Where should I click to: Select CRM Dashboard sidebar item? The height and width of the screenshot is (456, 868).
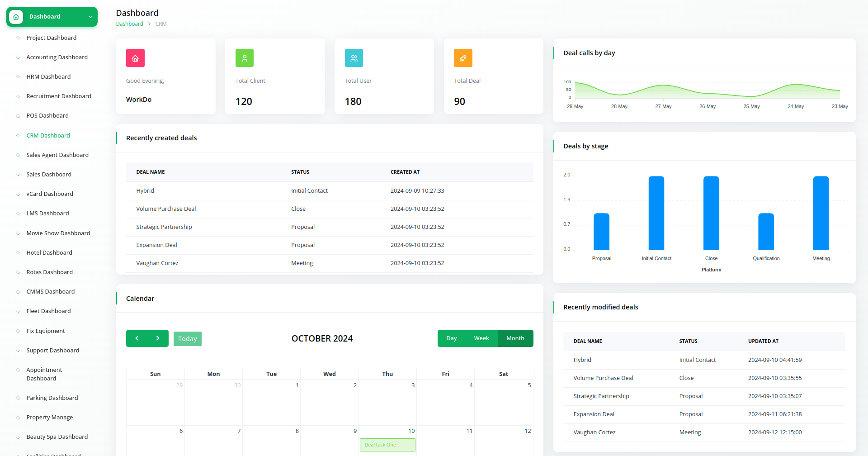coord(48,136)
